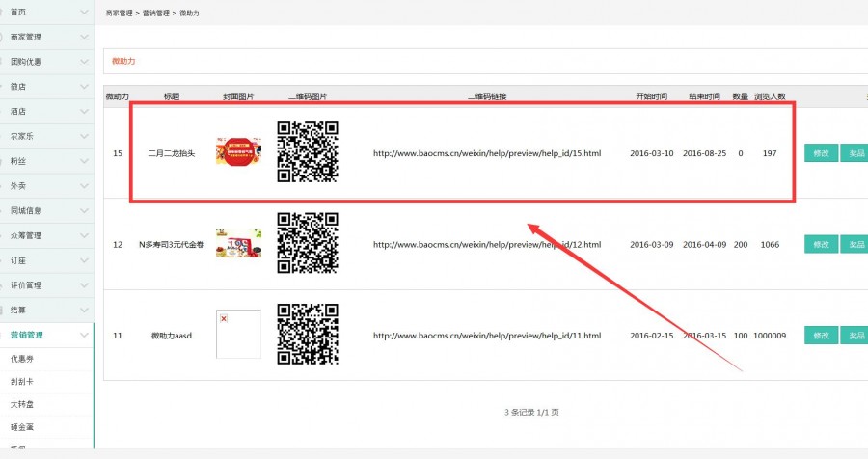Open cover image of 二月二龙抬头
This screenshot has width=868, height=459.
tap(238, 151)
